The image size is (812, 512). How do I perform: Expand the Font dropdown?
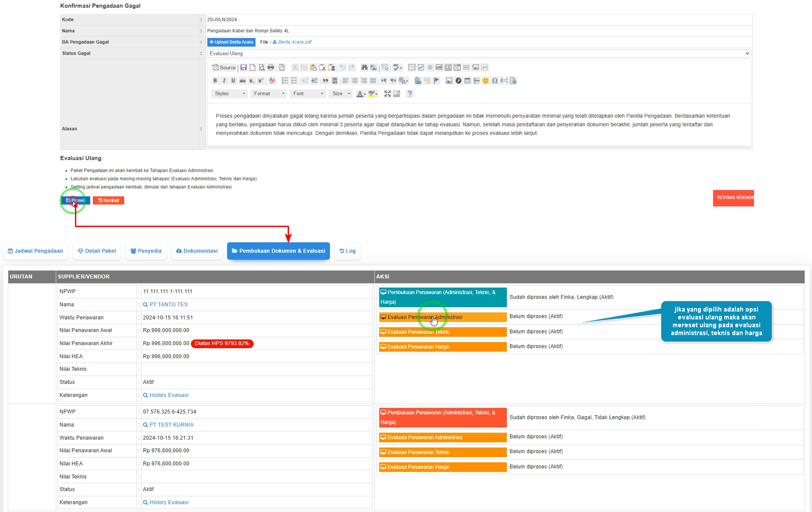308,94
